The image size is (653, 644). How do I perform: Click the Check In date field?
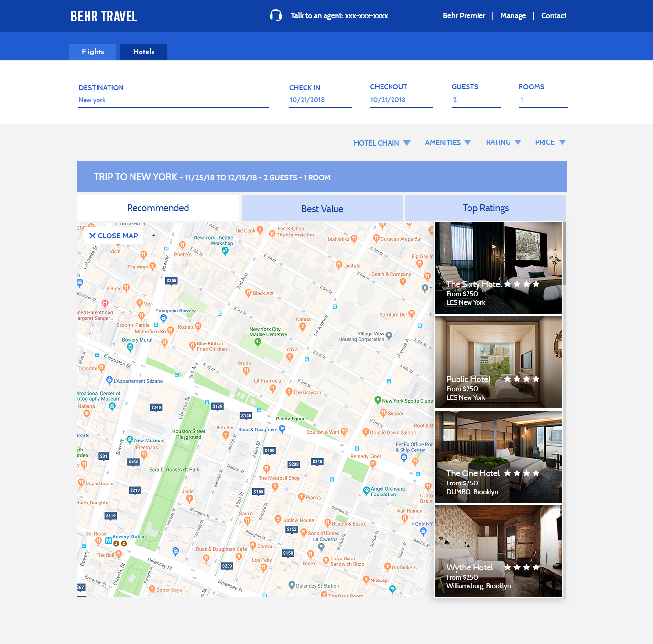(x=320, y=100)
